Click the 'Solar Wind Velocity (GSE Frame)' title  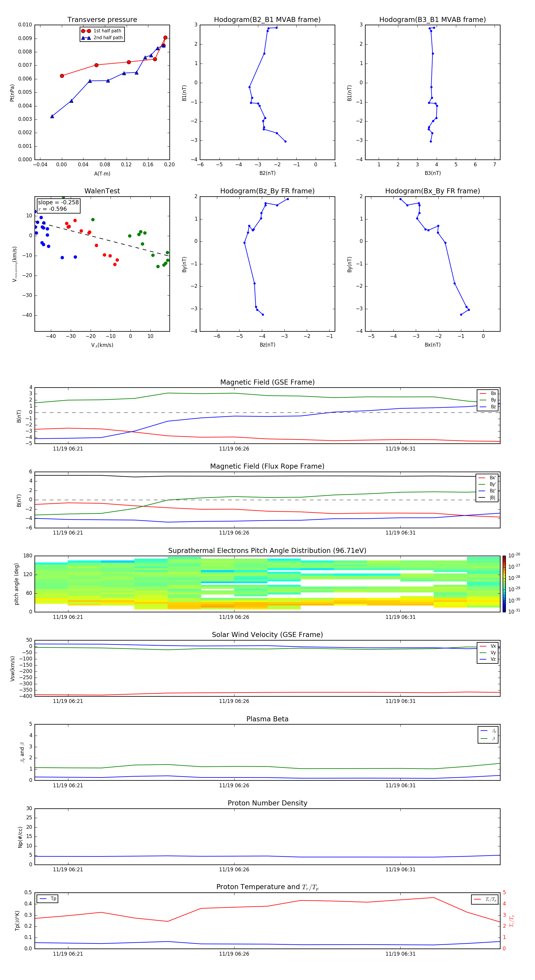[267, 635]
